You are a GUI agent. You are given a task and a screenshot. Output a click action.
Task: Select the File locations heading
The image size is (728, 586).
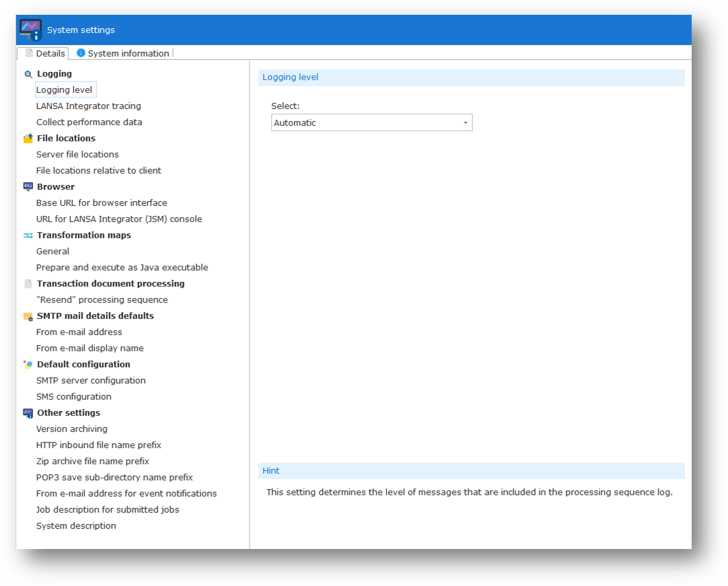(66, 139)
